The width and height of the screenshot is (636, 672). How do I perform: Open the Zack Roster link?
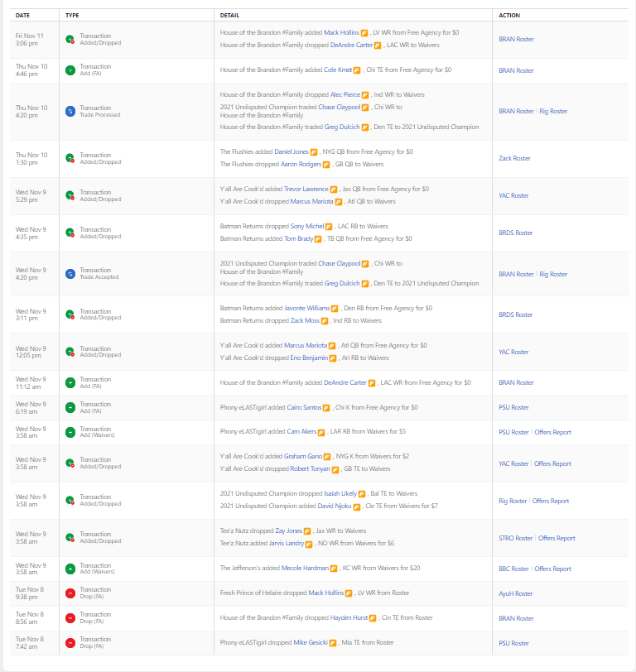click(514, 158)
